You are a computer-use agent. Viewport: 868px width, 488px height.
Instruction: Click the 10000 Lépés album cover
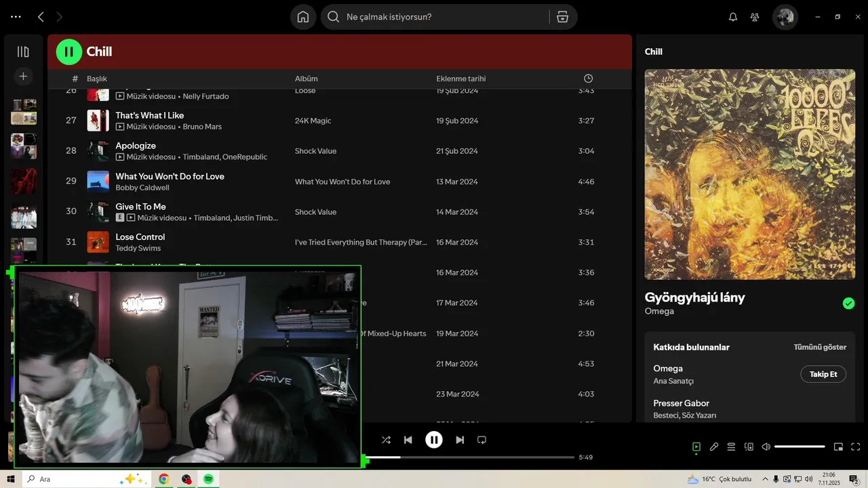click(x=750, y=174)
